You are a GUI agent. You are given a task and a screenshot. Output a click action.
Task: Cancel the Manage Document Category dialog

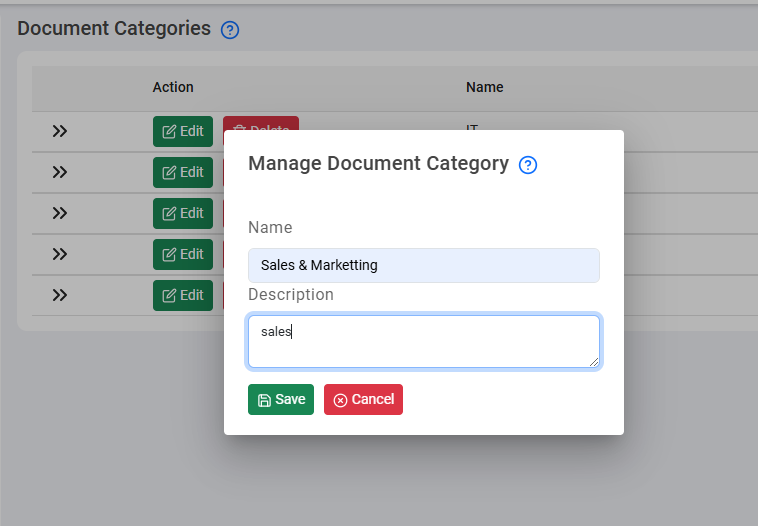pos(363,399)
